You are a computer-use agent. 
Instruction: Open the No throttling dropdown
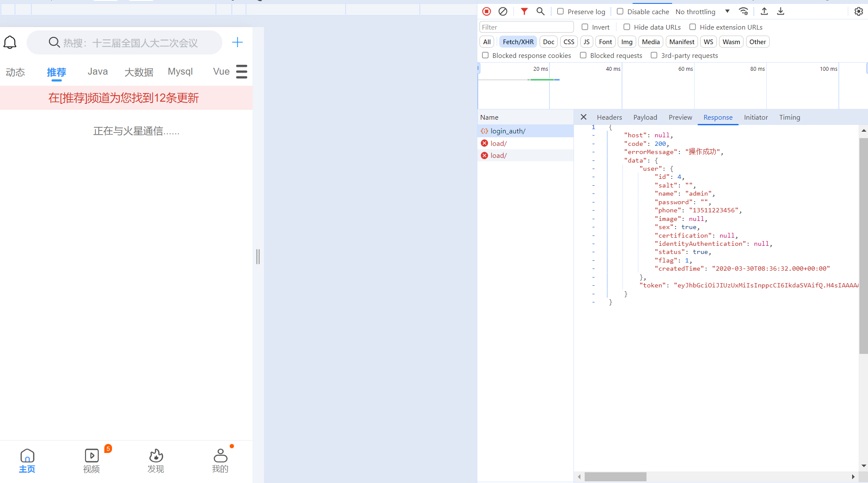click(702, 12)
